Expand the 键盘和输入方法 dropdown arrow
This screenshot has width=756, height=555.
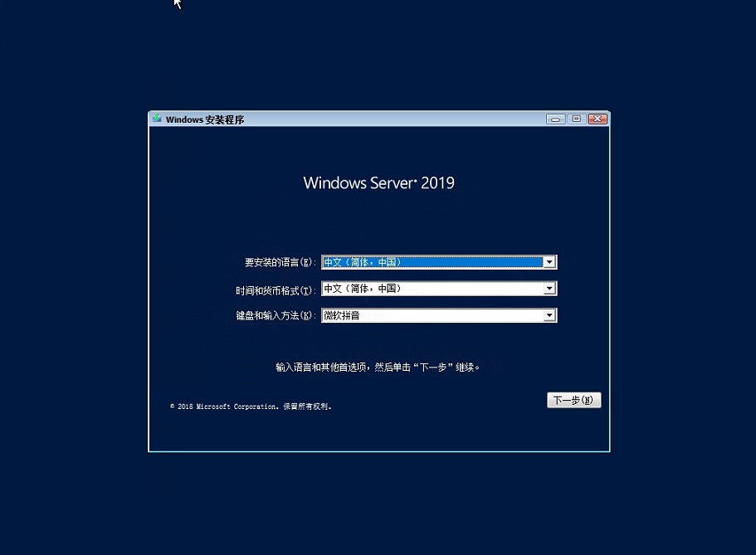(549, 315)
